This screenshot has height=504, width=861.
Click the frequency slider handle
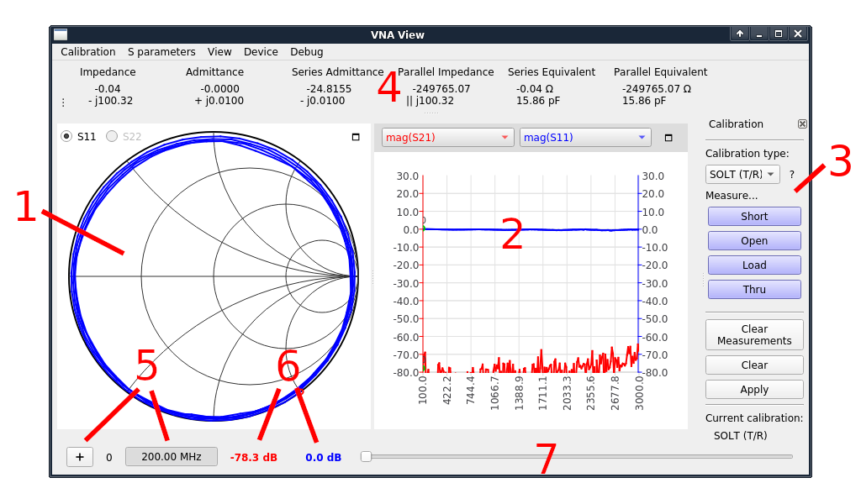(x=366, y=457)
